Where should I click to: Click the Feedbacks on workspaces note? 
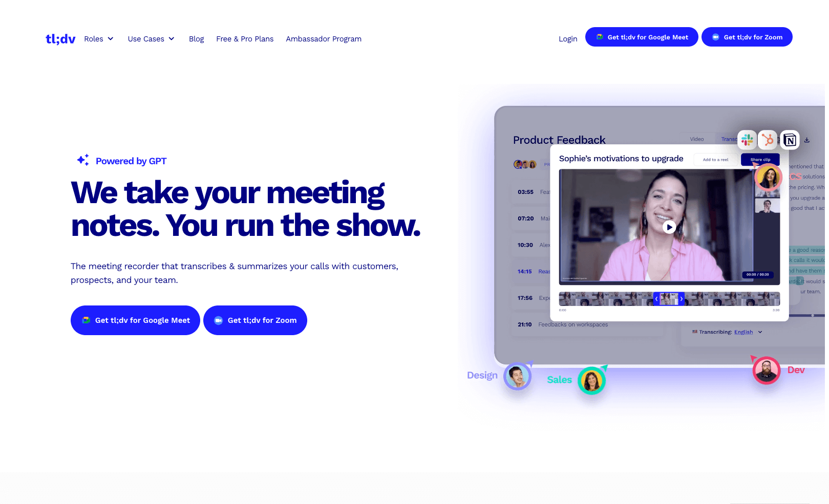[573, 324]
